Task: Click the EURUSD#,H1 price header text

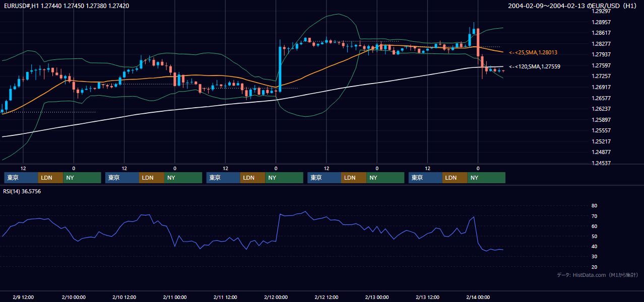Action: tap(66, 6)
